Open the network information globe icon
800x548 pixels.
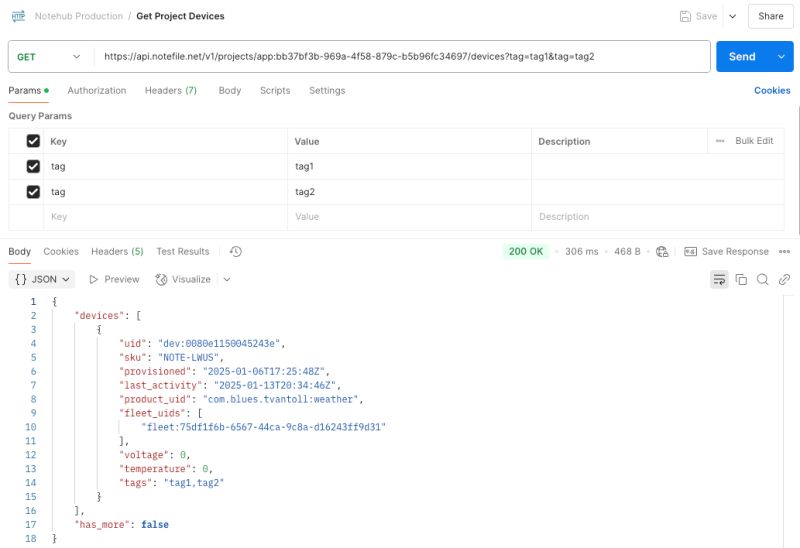[x=662, y=252]
